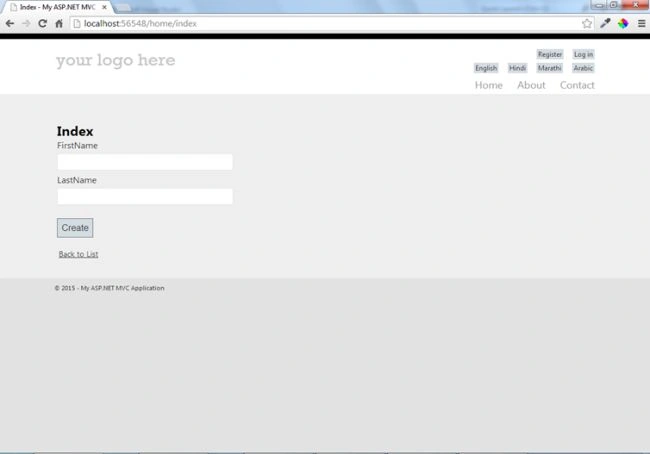The height and width of the screenshot is (454, 650).
Task: Open a new tab button
Action: (123, 7)
